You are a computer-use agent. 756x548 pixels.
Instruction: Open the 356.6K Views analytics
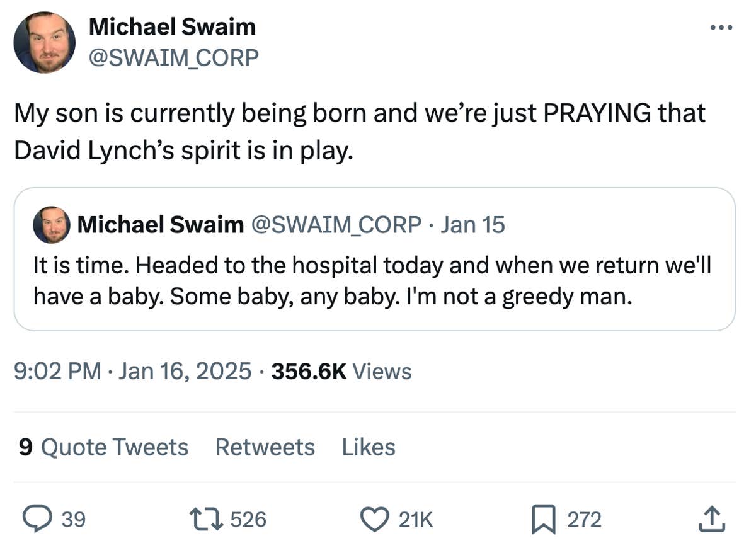click(x=341, y=372)
